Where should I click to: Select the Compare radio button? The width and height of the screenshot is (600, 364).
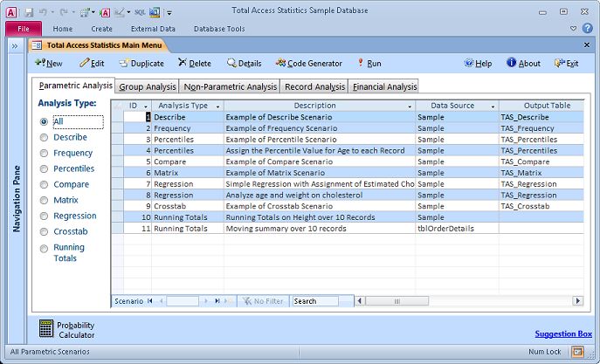44,185
